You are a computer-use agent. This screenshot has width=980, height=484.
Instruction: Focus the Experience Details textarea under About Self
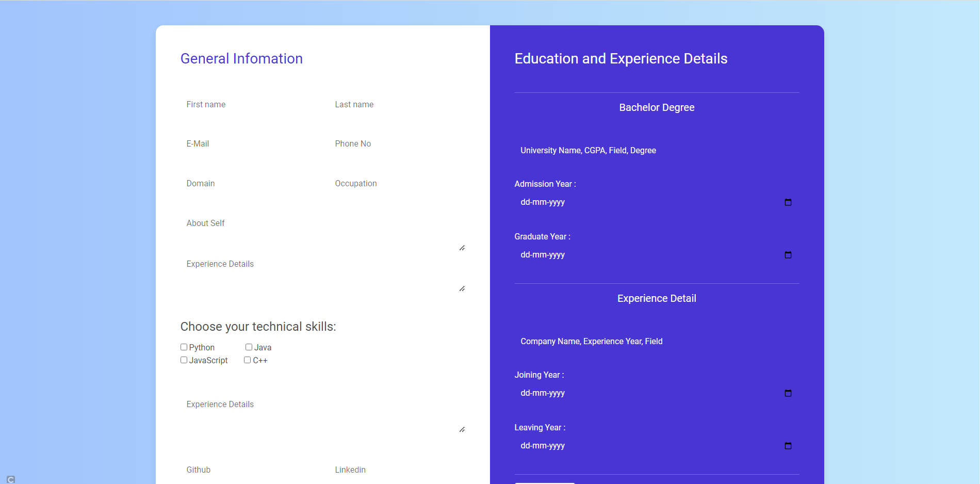323,273
